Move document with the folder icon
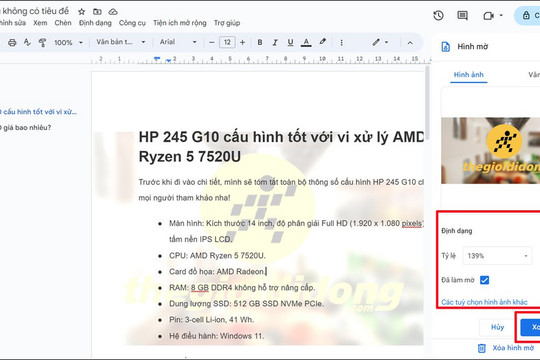This screenshot has width=540, height=360. [97, 12]
